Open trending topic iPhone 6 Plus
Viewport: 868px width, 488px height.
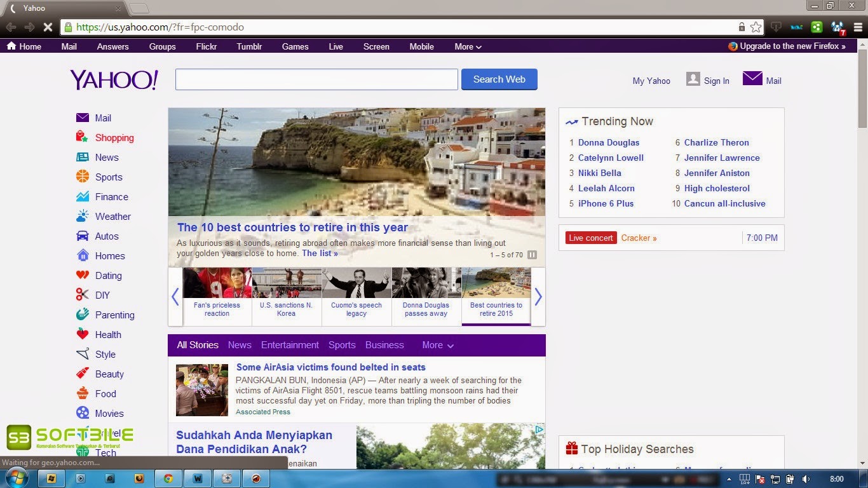pyautogui.click(x=606, y=203)
